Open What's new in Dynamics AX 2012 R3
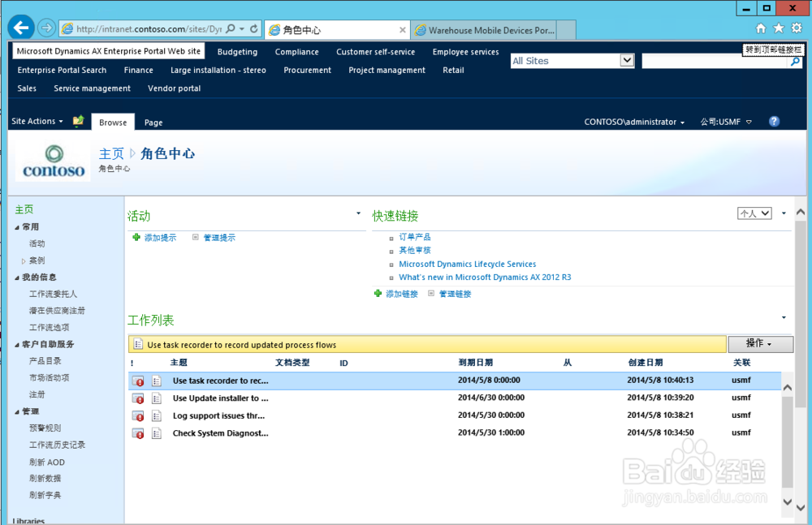This screenshot has height=525, width=812. point(485,278)
